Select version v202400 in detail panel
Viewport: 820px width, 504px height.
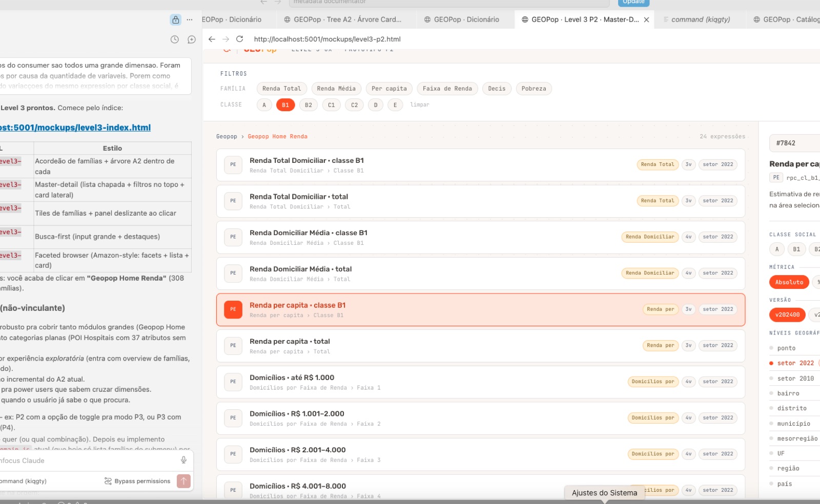[787, 315]
